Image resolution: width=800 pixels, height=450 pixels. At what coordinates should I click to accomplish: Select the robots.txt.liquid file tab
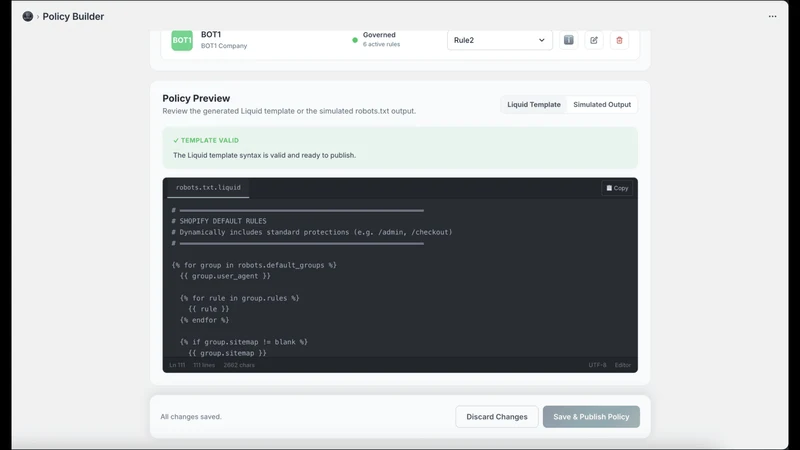[x=208, y=187]
